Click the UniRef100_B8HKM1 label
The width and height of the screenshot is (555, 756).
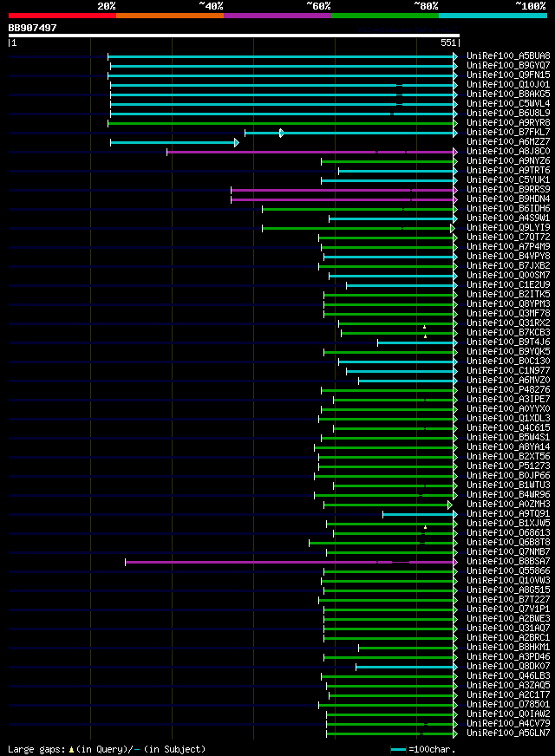(x=508, y=648)
